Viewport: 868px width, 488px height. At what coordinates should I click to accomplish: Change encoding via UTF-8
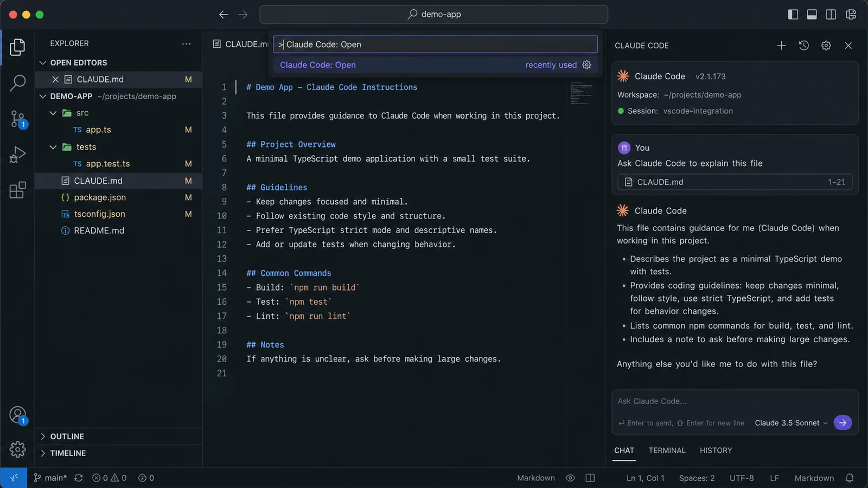point(742,478)
